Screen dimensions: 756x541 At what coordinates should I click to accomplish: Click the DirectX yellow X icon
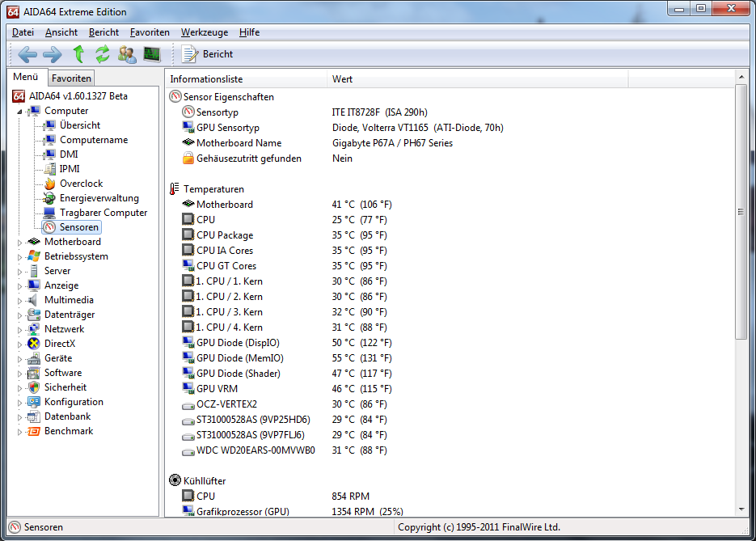coord(34,344)
